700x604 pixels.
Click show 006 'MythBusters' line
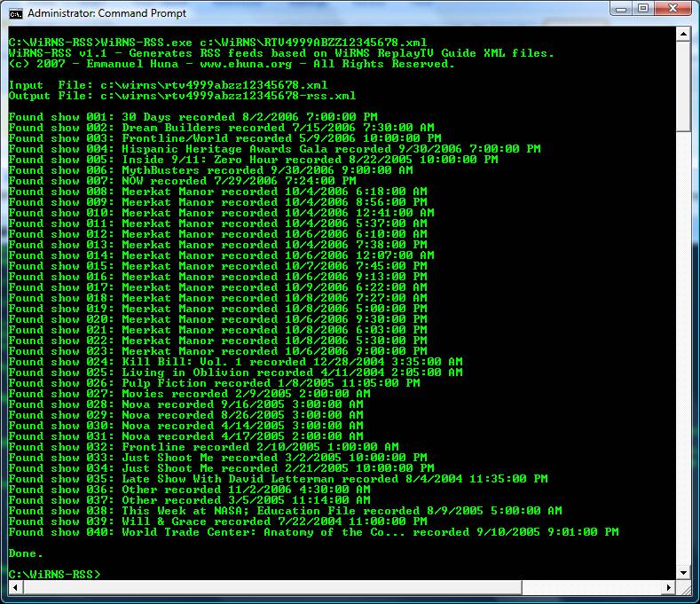[x=211, y=170]
